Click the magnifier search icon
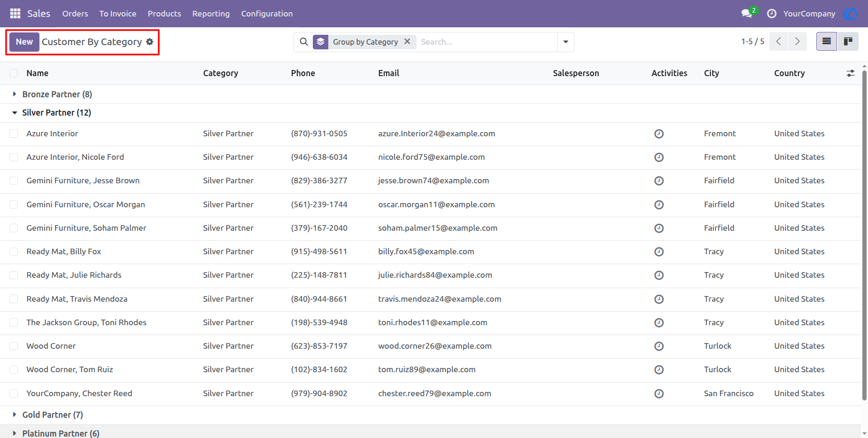 click(304, 42)
